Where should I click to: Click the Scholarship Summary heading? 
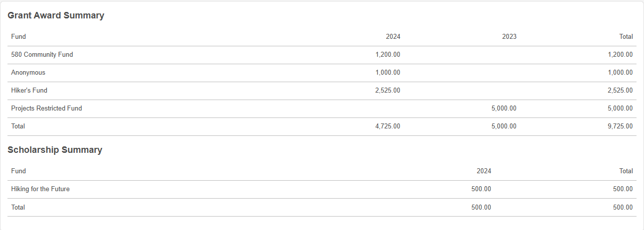pos(55,150)
